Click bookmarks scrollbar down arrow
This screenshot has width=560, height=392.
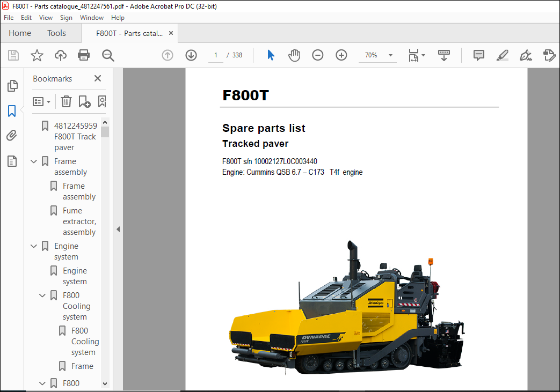(x=105, y=384)
